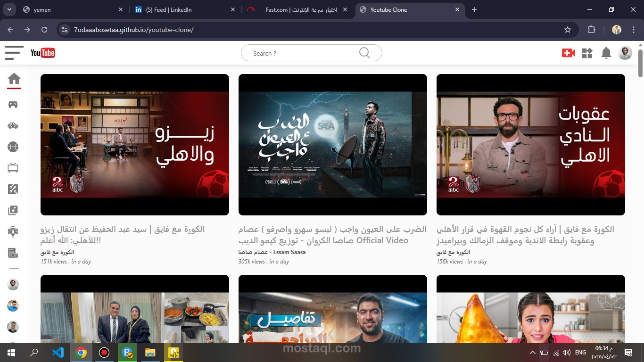644x362 pixels.
Task: Select the Technology icon in sidebar
Action: [x=13, y=189]
